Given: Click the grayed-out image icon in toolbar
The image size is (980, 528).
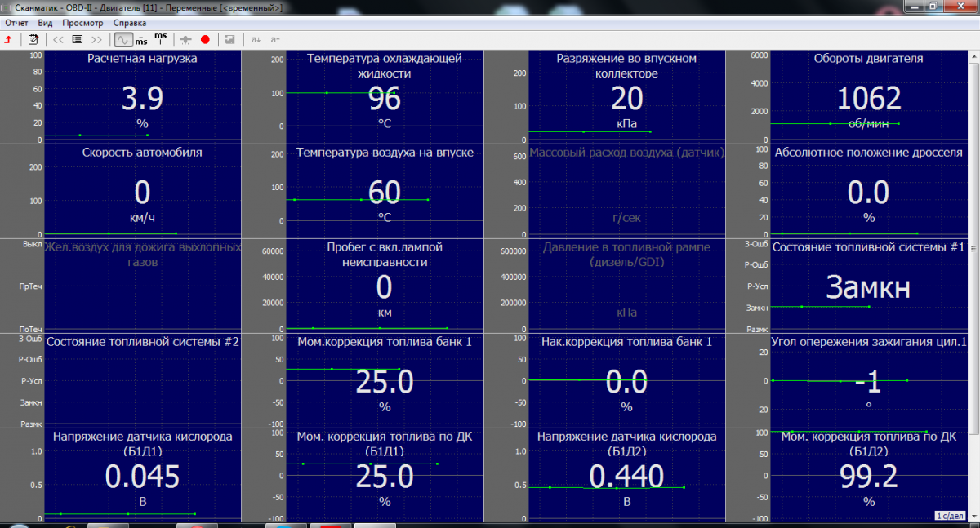Looking at the screenshot, I should 230,39.
